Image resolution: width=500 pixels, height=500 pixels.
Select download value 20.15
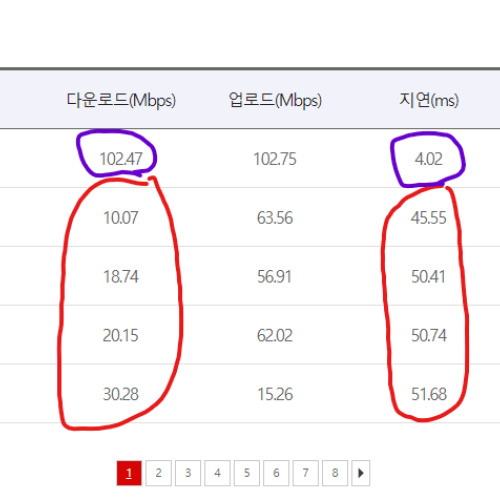[120, 335]
